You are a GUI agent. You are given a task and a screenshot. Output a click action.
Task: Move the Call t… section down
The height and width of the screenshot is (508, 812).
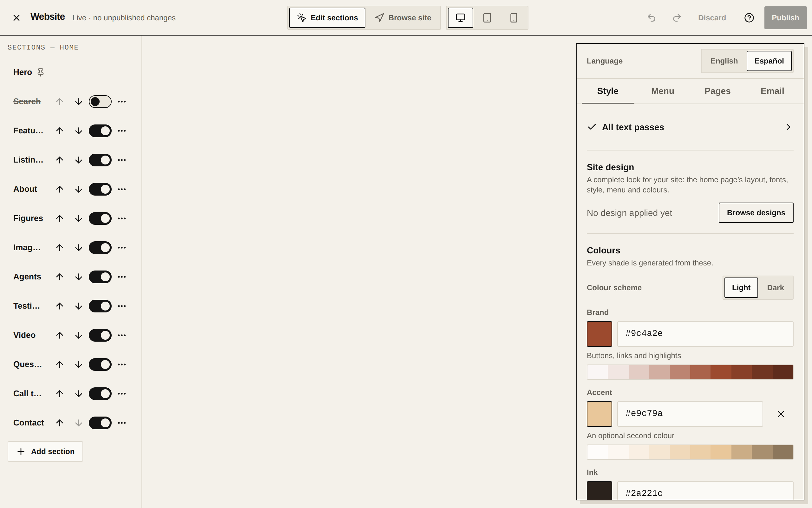79,394
